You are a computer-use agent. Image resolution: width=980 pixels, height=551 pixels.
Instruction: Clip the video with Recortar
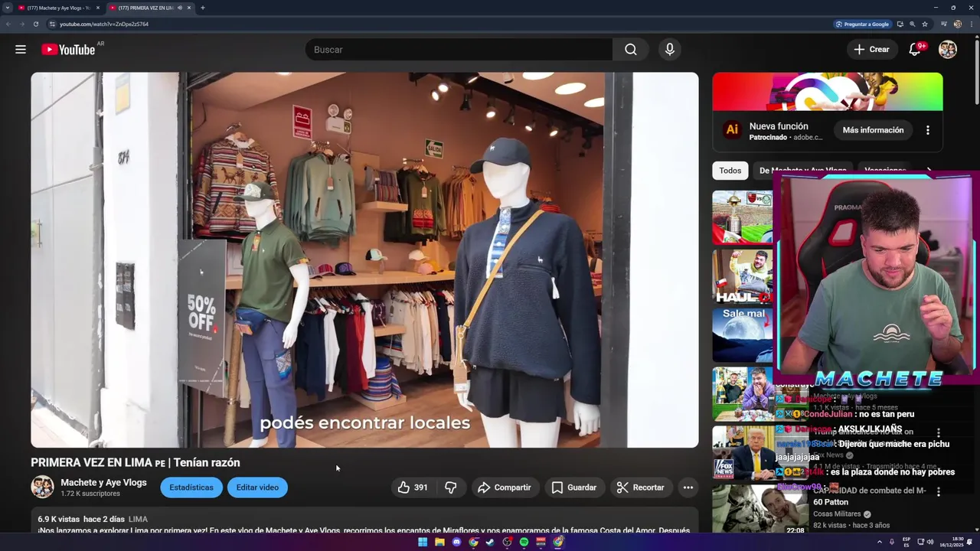coord(641,487)
